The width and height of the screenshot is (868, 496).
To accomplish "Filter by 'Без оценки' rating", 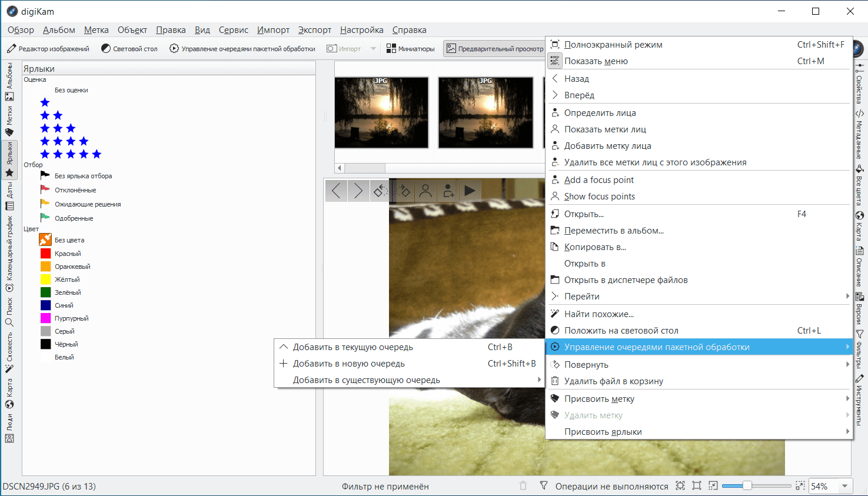I will [x=71, y=90].
